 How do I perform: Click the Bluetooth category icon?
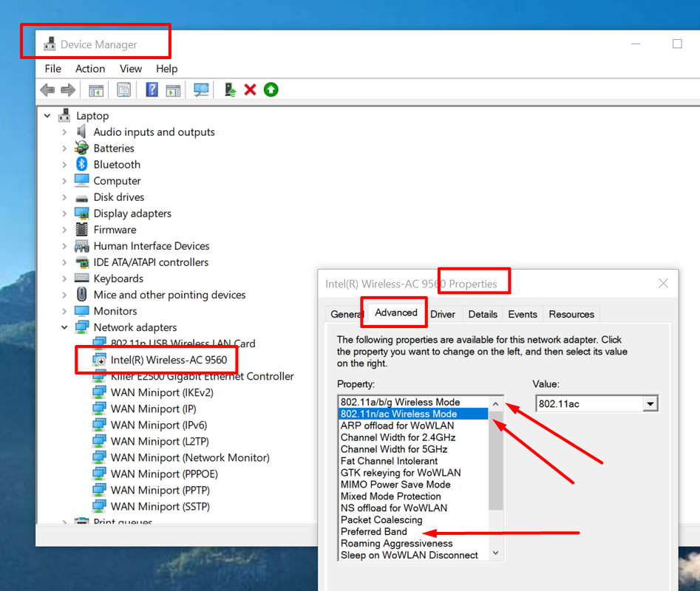point(82,164)
